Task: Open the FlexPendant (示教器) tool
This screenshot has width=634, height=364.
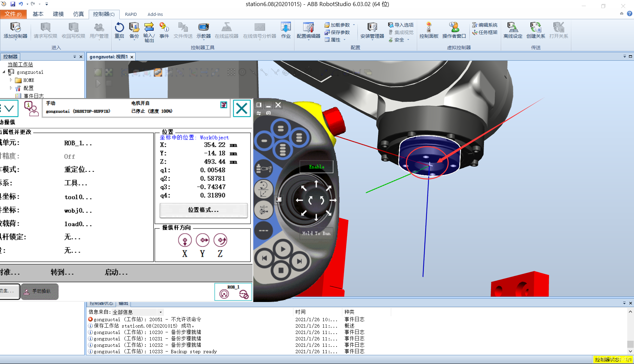Action: pos(203,30)
